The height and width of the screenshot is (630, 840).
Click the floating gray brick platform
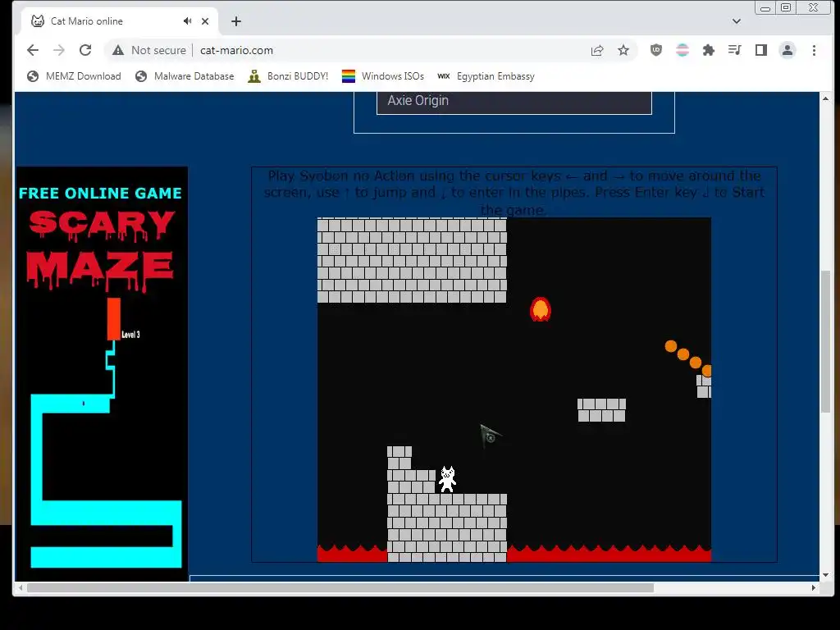click(x=601, y=410)
